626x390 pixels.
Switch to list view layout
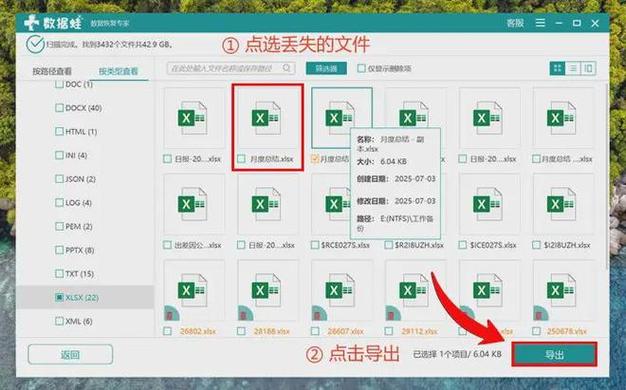coord(573,68)
